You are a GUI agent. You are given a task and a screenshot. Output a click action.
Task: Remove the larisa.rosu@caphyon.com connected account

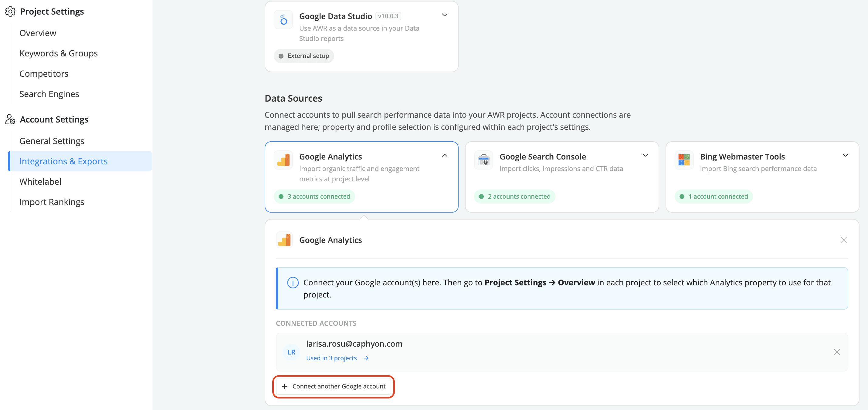click(837, 352)
